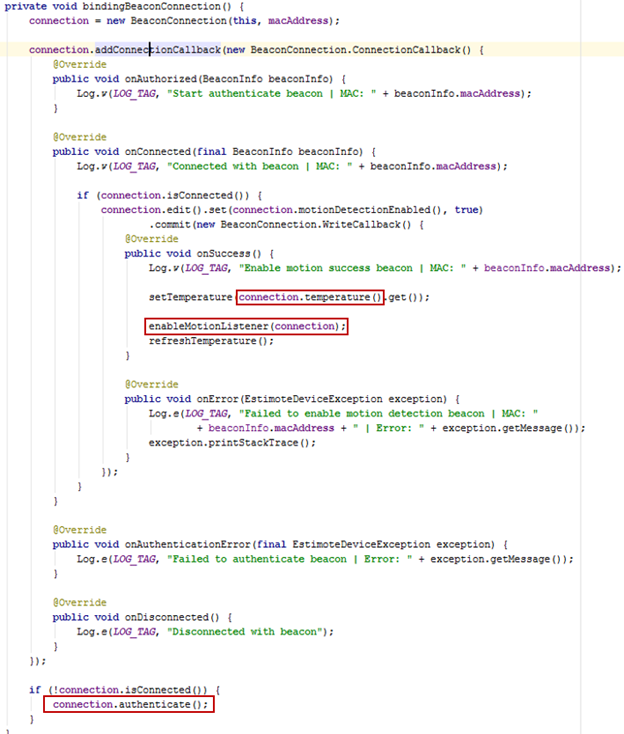Click the connection.authenticate() call
624x734 pixels.
click(x=130, y=705)
